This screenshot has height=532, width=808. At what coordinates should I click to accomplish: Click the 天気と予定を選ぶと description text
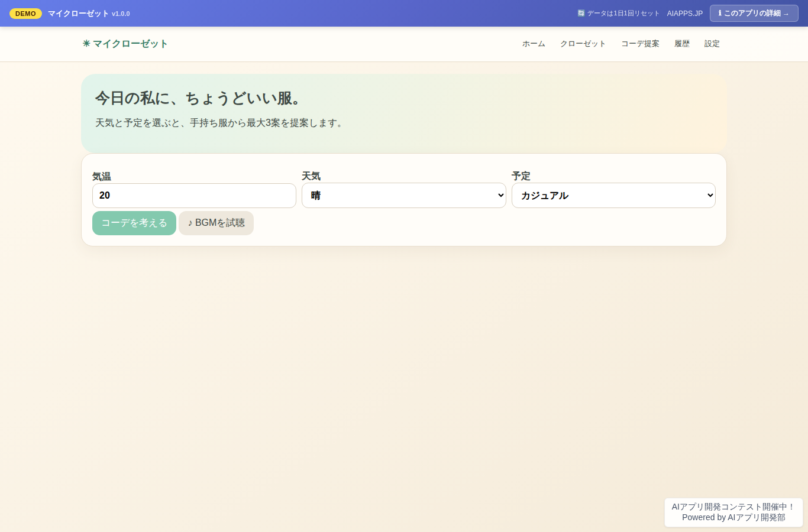pos(220,123)
